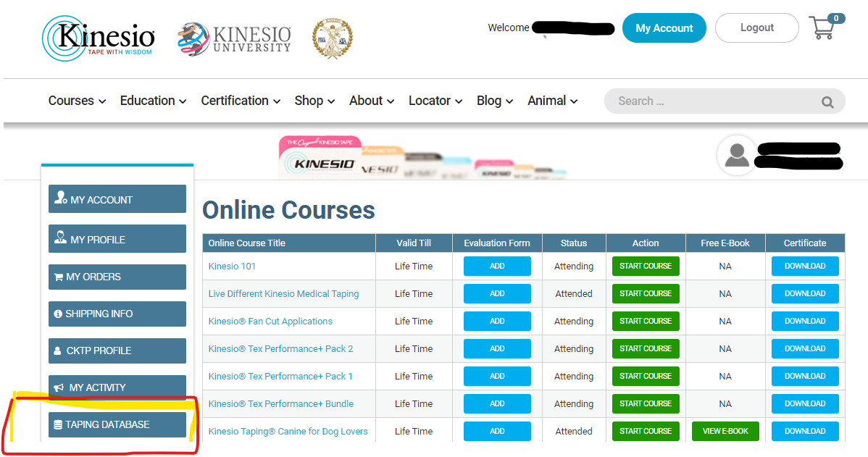Click the My Account header button
The image size is (868, 457).
(664, 28)
